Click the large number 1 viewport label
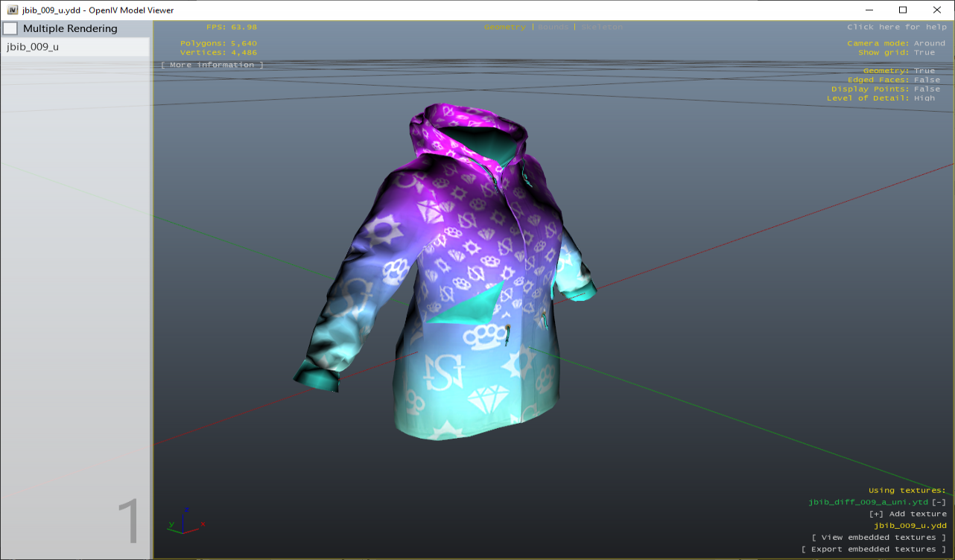The width and height of the screenshot is (955, 560). [x=131, y=518]
